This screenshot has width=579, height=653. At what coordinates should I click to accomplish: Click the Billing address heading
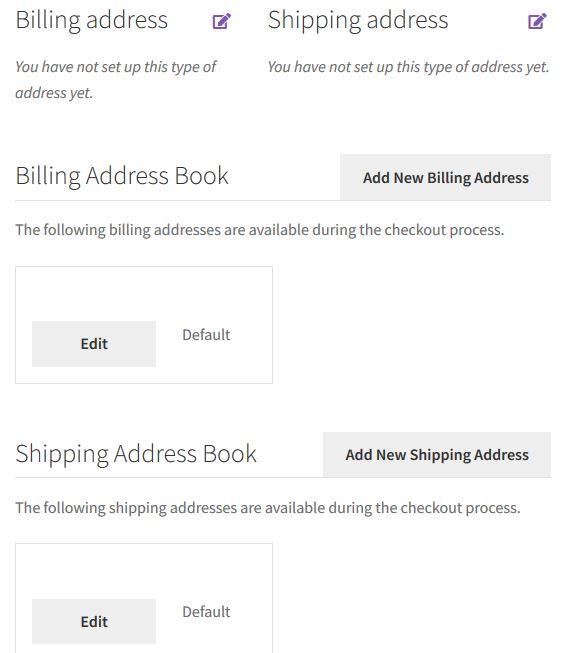tap(92, 20)
